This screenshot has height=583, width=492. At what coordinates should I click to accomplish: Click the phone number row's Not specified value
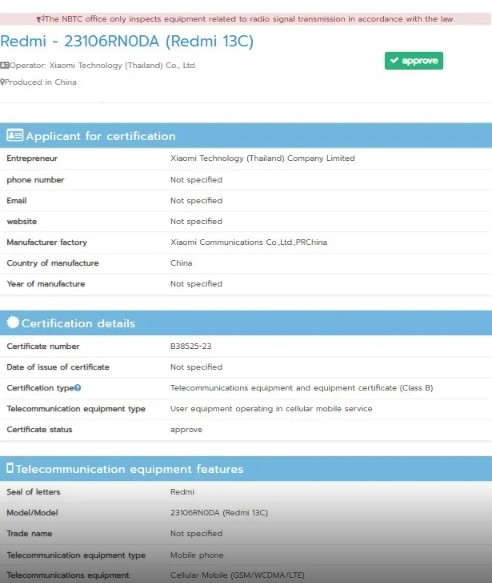click(x=196, y=180)
